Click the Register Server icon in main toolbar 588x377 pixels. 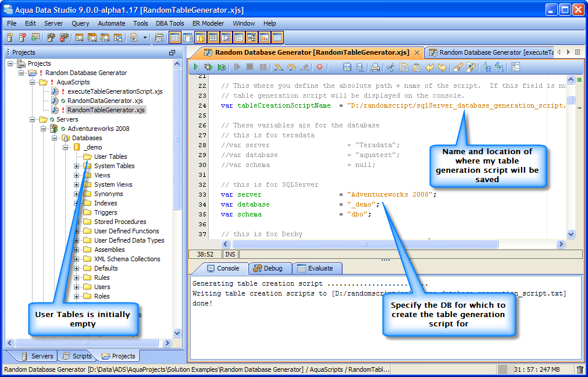coord(10,37)
